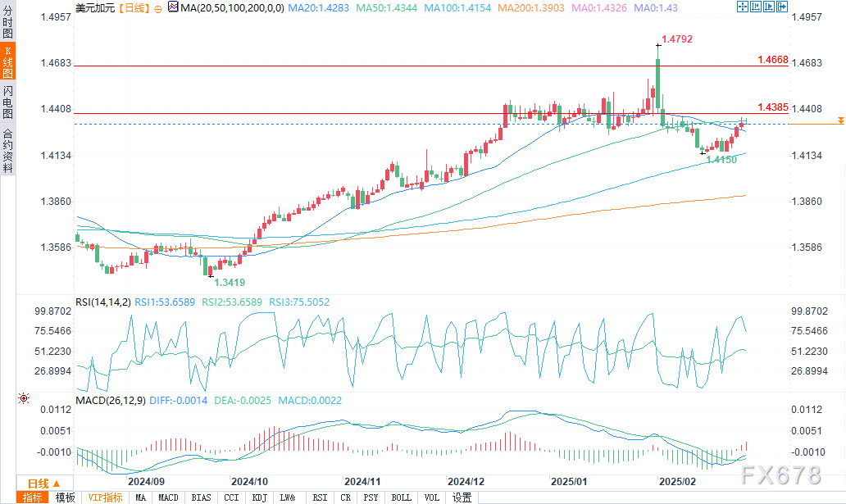The width and height of the screenshot is (846, 504).
Task: Click the sun icon beside MACD panel
Action: [23, 398]
